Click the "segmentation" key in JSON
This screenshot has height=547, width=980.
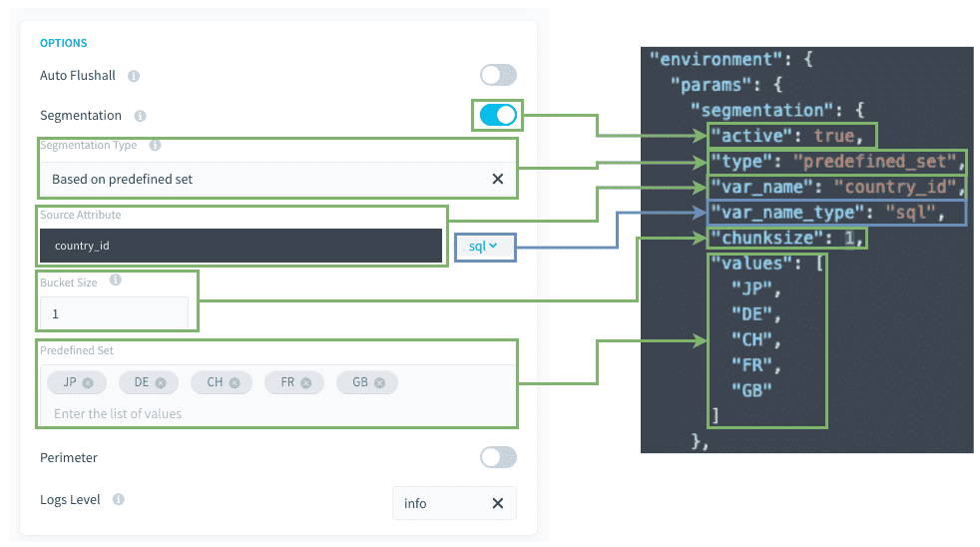(x=762, y=111)
